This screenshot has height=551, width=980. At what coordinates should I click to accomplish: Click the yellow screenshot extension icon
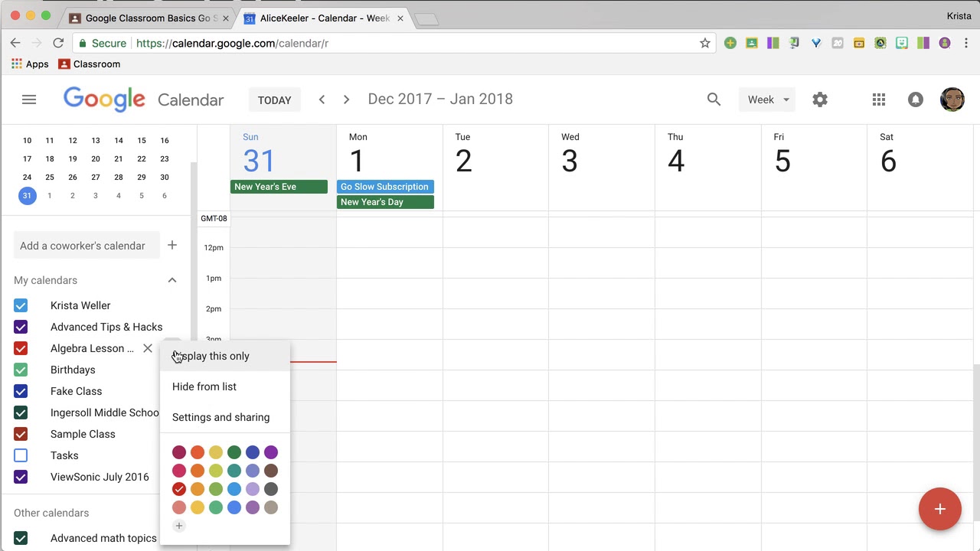click(x=859, y=44)
